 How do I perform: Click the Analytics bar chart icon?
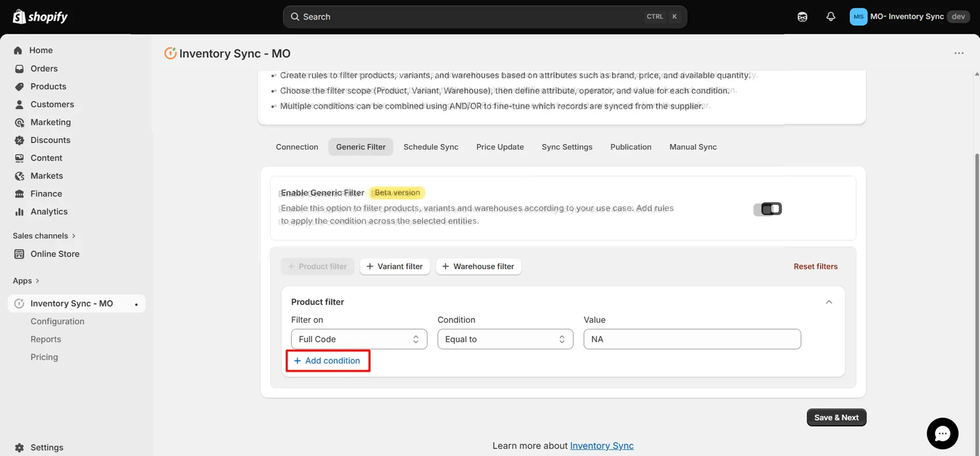click(19, 211)
